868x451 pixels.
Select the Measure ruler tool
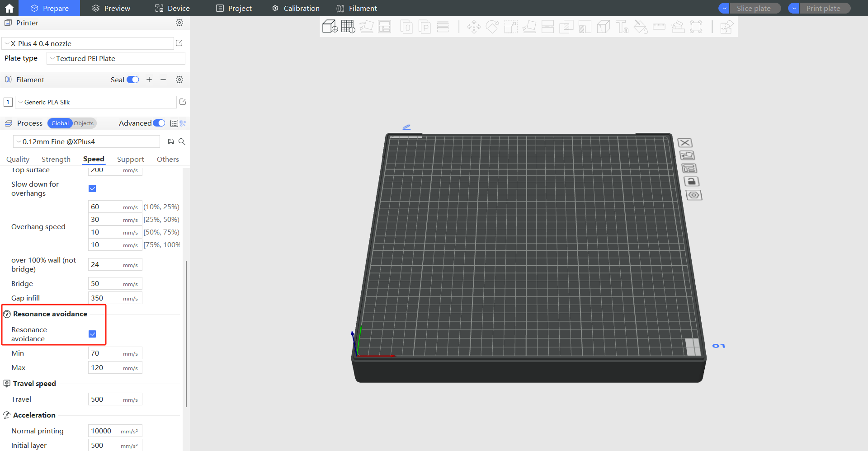click(659, 27)
